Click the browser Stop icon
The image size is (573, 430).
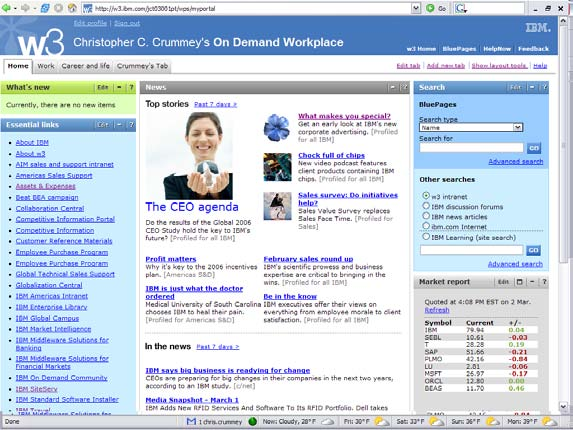(58, 8)
